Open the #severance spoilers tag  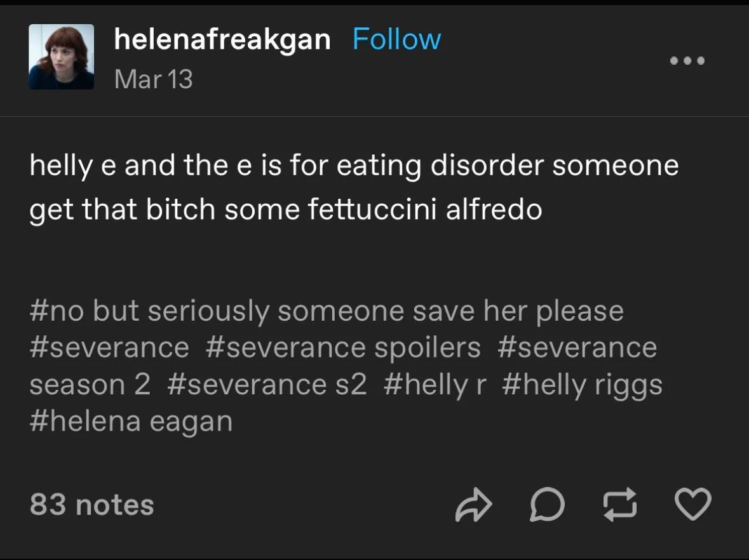coord(343,347)
